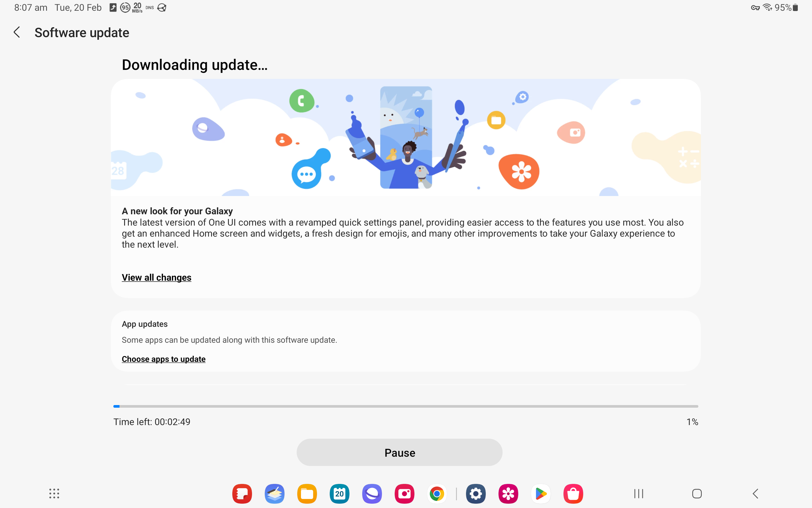Viewport: 812px width, 508px height.
Task: Click the download progress bar
Action: point(406,406)
